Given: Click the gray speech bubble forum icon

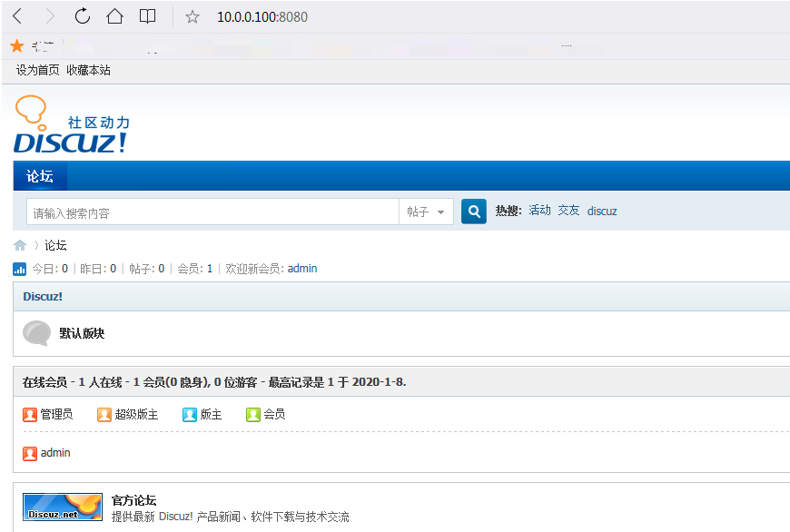Looking at the screenshot, I should tap(37, 333).
